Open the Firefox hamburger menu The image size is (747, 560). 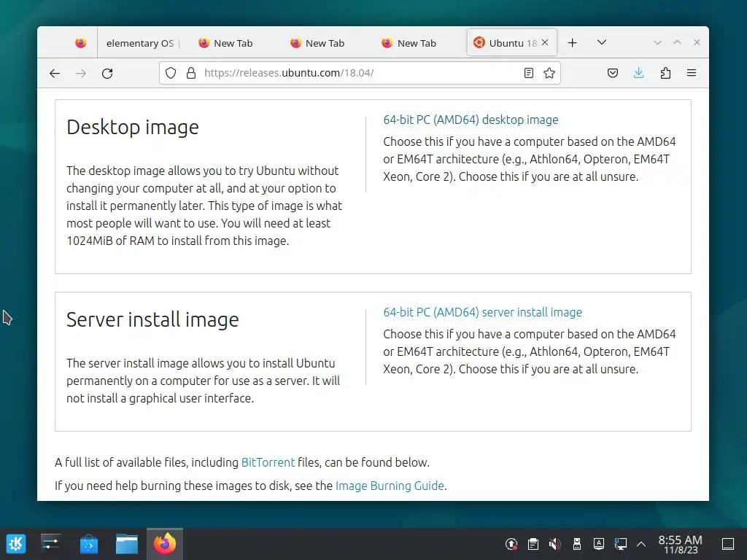pos(692,73)
